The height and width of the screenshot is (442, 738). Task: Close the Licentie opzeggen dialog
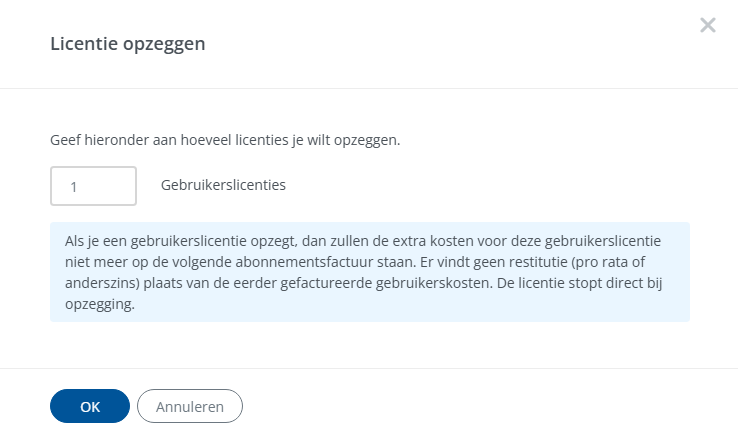(x=708, y=26)
